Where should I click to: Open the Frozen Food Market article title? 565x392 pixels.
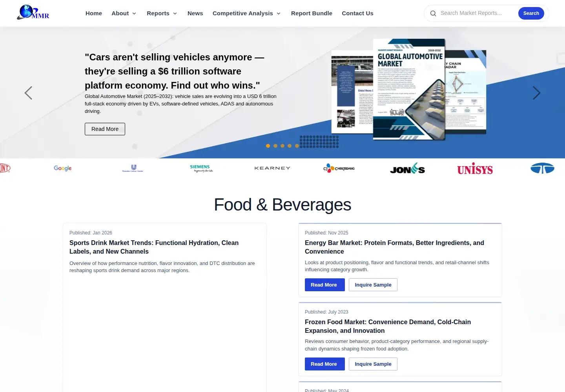pos(388,327)
